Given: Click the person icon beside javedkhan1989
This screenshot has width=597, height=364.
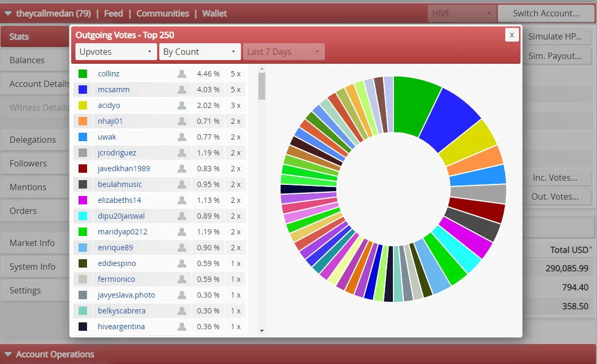Looking at the screenshot, I should pos(182,169).
